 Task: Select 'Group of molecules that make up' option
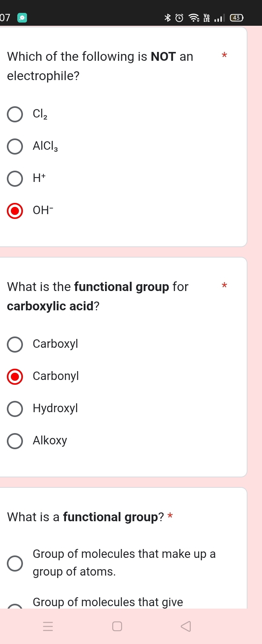(x=15, y=563)
